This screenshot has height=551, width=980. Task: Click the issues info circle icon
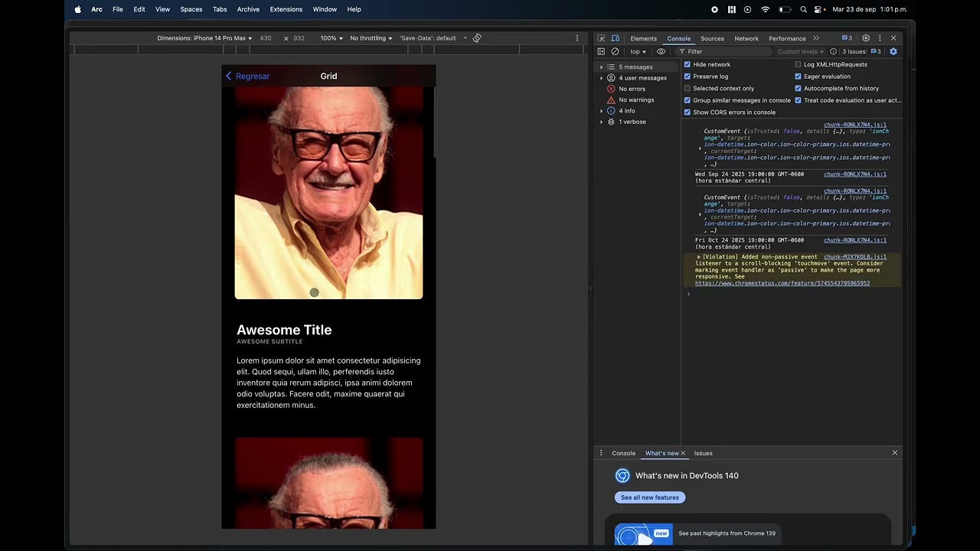tap(833, 51)
